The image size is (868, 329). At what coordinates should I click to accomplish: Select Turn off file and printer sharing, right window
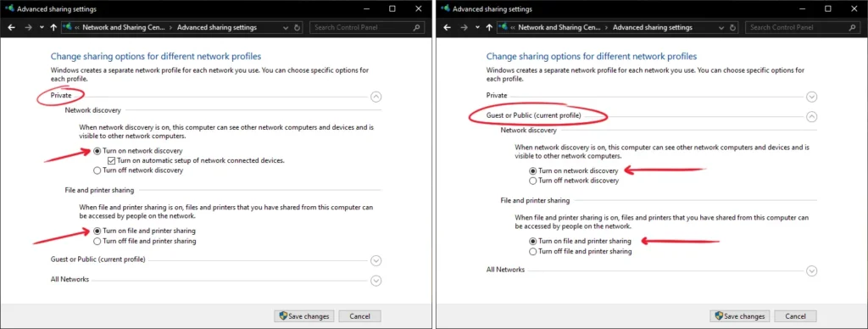[x=581, y=252]
